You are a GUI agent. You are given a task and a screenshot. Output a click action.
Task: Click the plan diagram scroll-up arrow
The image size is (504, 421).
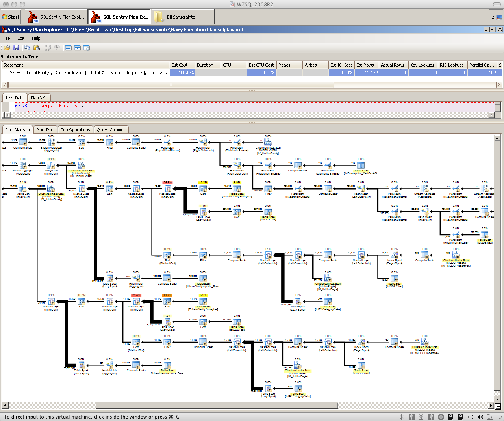tap(497, 138)
